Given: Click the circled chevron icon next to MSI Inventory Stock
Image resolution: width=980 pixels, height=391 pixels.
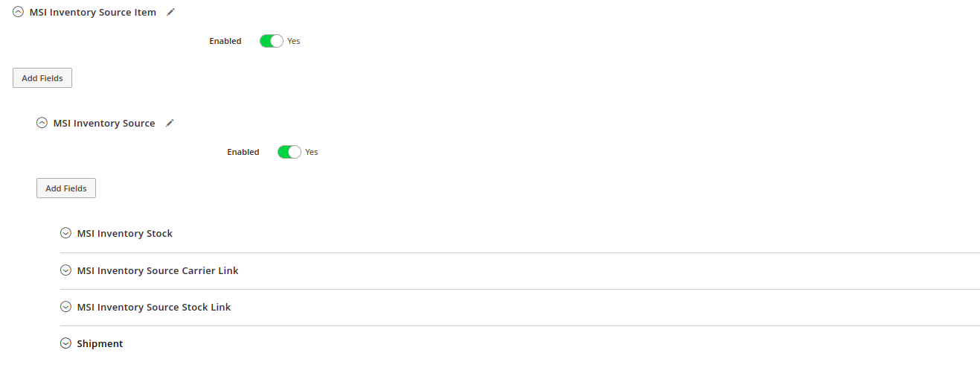Looking at the screenshot, I should [65, 233].
